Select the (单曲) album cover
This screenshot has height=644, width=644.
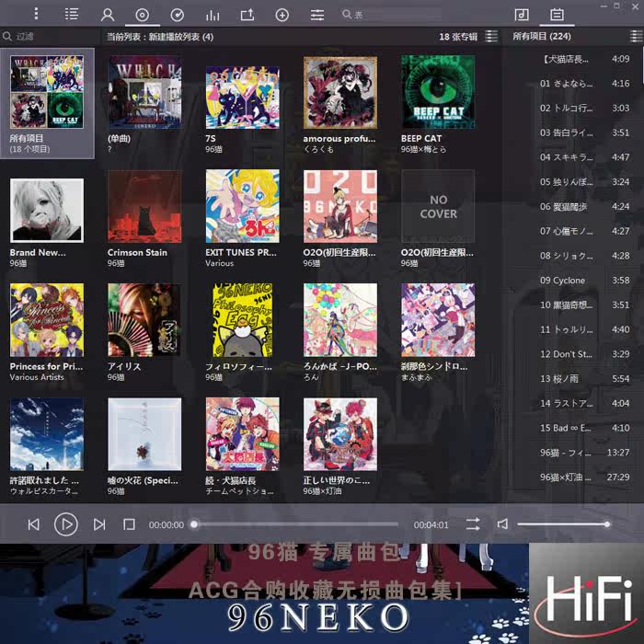144,92
